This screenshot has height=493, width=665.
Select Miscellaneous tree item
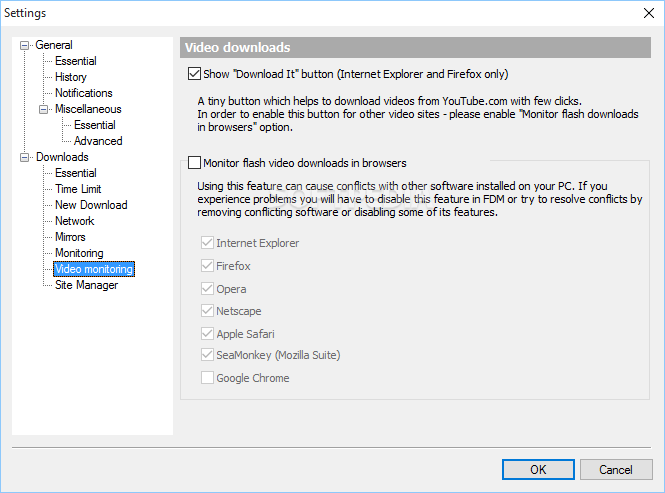tap(88, 109)
